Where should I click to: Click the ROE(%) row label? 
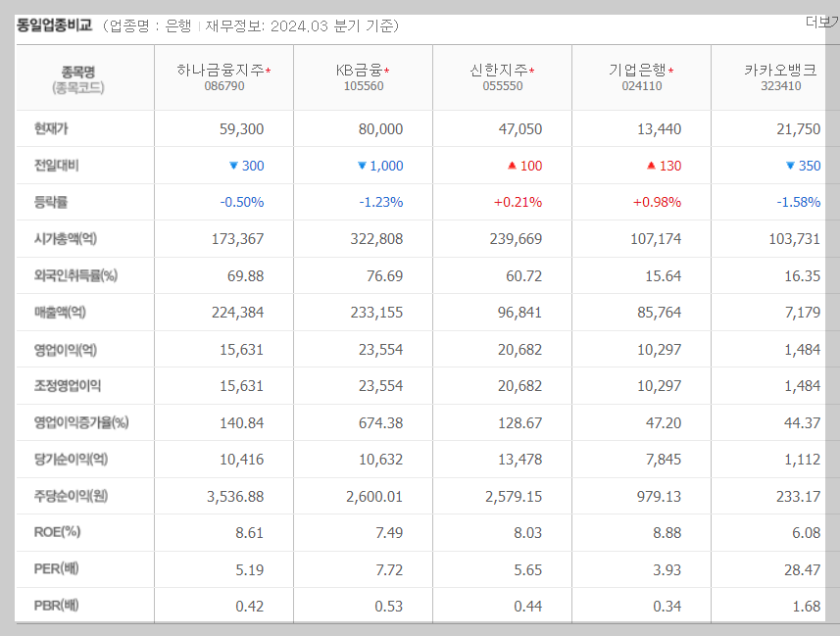coord(57,532)
